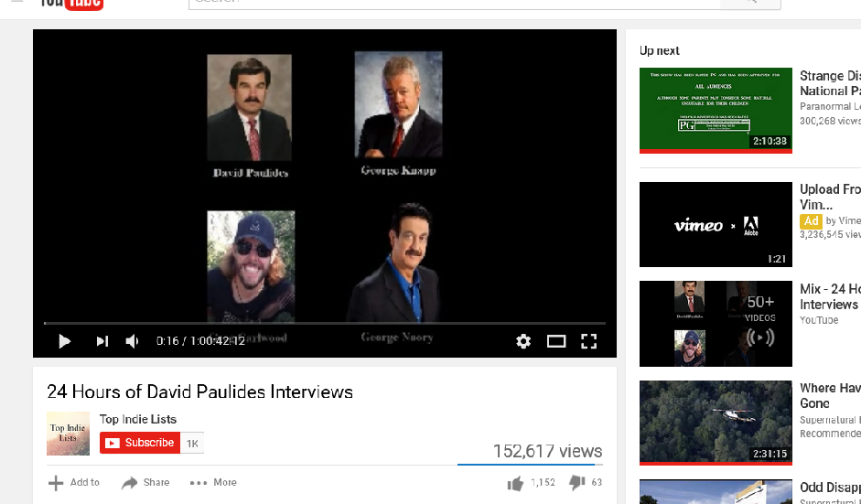
Task: Click the search input field
Action: (x=454, y=4)
